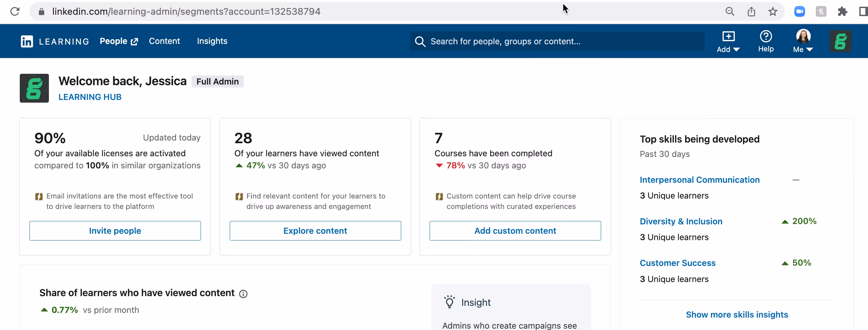The image size is (868, 330).
Task: Click the browser zoom magnifier icon
Action: tap(729, 12)
